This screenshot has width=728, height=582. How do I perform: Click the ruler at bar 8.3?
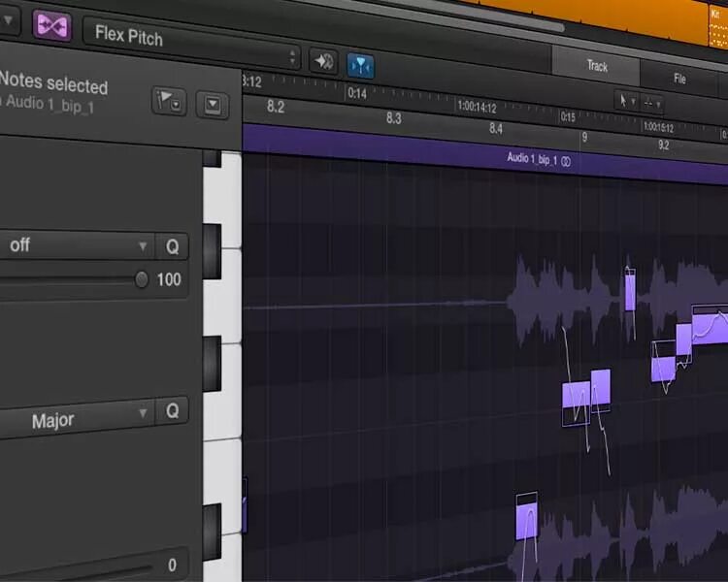point(393,118)
